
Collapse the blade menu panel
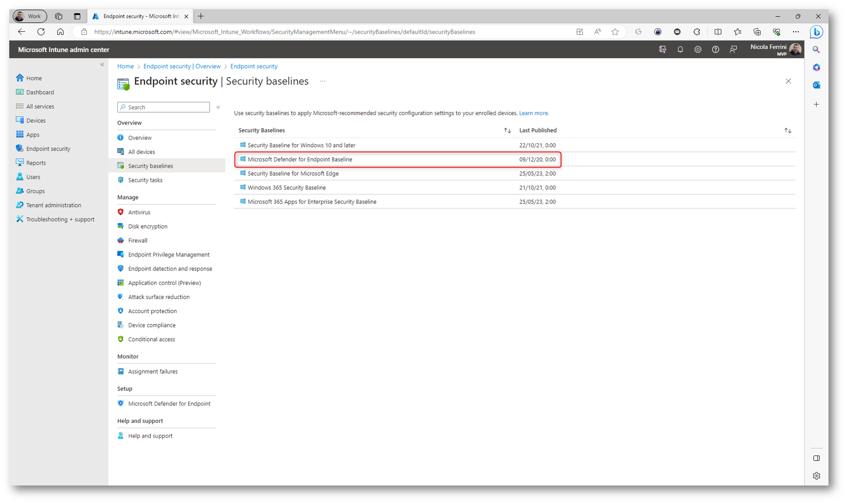coord(218,107)
